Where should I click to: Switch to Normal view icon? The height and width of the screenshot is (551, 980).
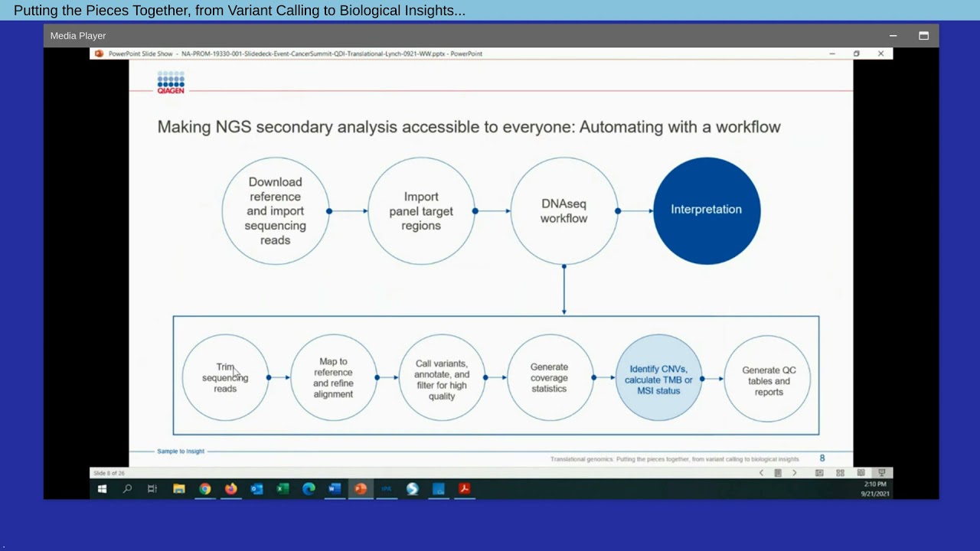click(819, 473)
